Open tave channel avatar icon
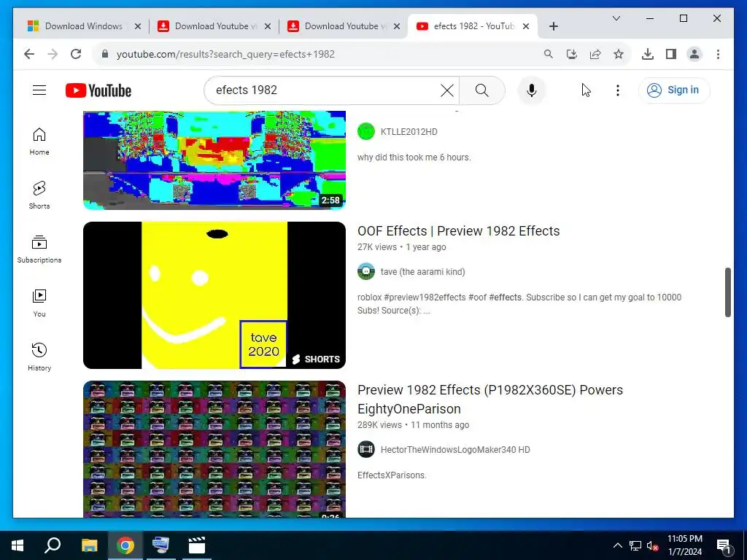Image resolution: width=747 pixels, height=560 pixels. [366, 271]
